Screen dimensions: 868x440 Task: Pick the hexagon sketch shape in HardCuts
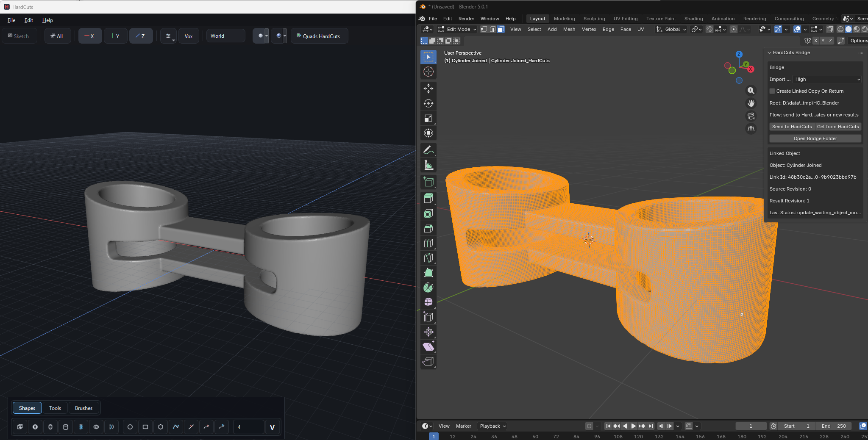tap(161, 427)
